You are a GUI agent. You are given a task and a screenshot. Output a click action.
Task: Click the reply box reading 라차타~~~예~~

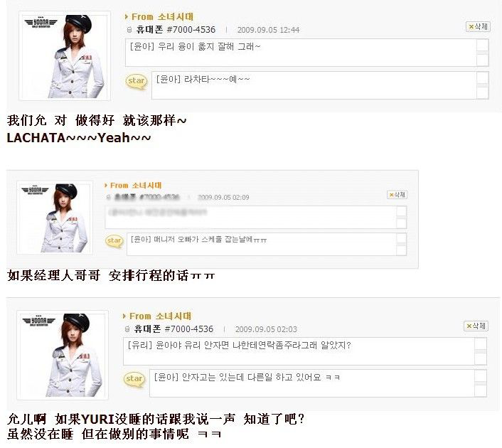click(314, 85)
